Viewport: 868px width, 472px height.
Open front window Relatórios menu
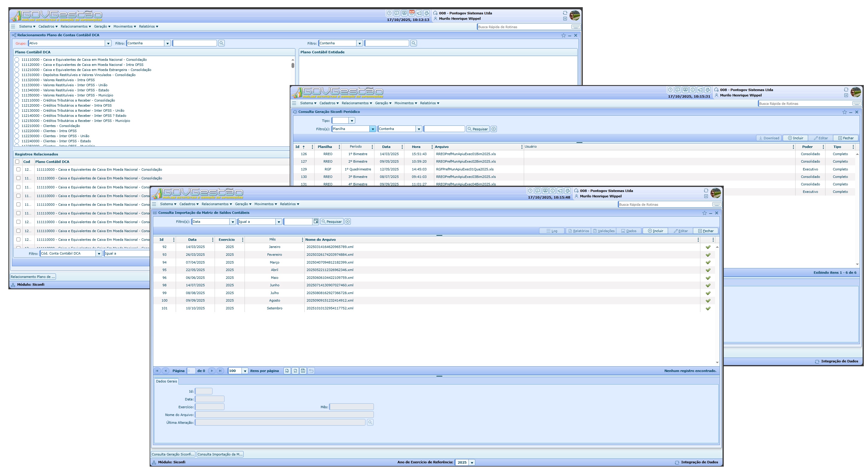pyautogui.click(x=289, y=204)
